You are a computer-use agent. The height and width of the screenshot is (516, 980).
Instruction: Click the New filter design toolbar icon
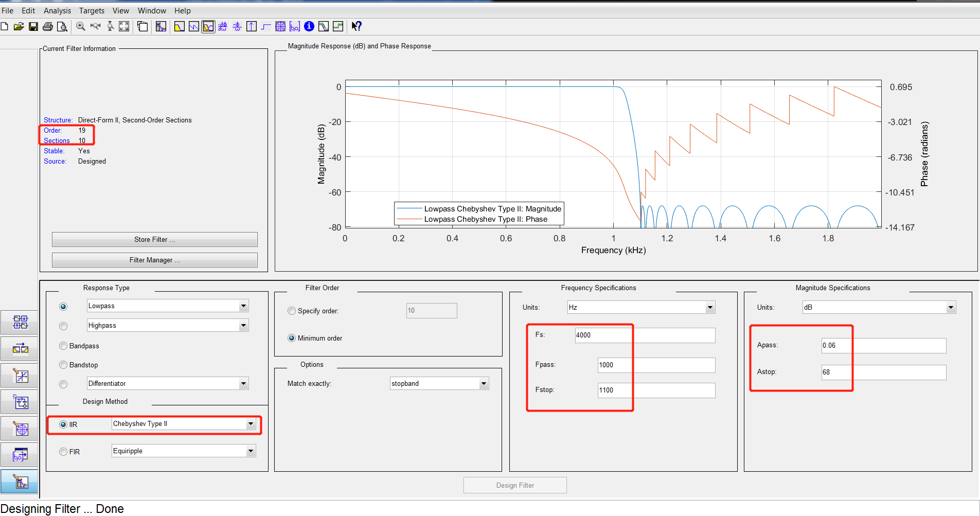pos(5,26)
